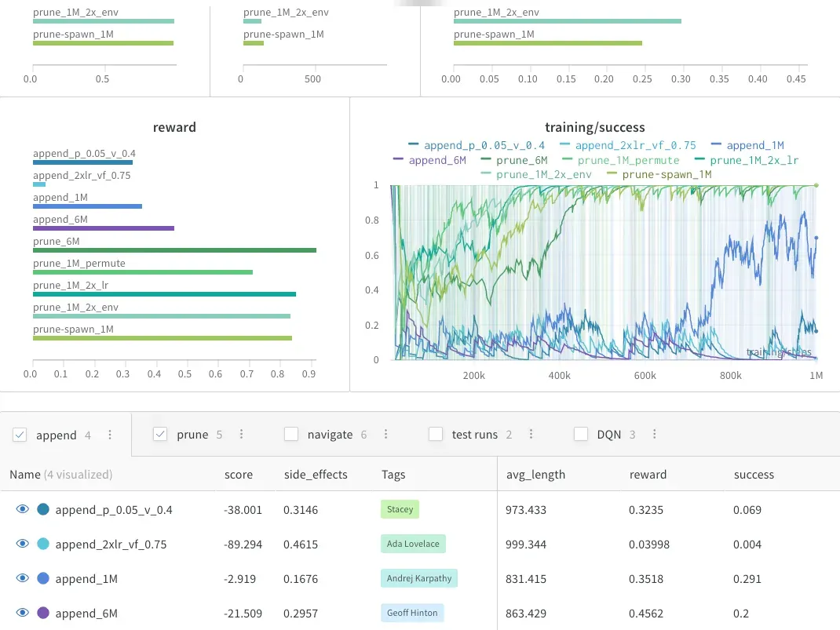Switch to the test runs tab
The width and height of the screenshot is (840, 630).
(475, 435)
